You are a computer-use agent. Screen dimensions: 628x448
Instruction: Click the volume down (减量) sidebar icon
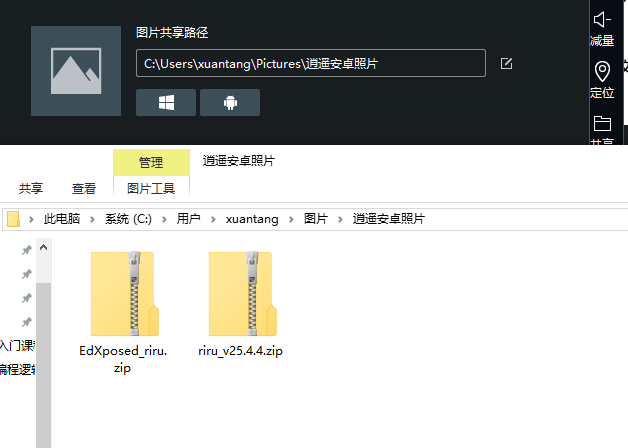(x=602, y=29)
